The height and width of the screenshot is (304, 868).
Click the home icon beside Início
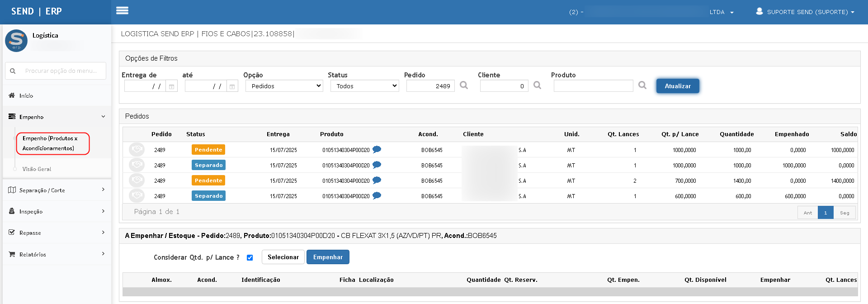[12, 95]
